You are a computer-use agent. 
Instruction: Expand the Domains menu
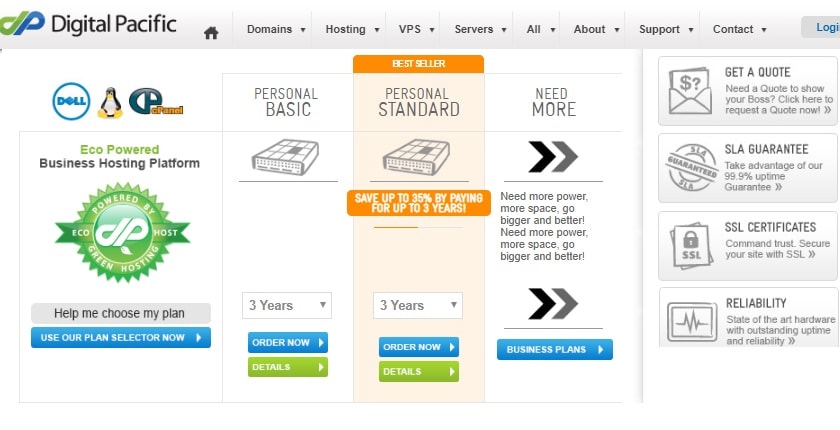coord(276,29)
